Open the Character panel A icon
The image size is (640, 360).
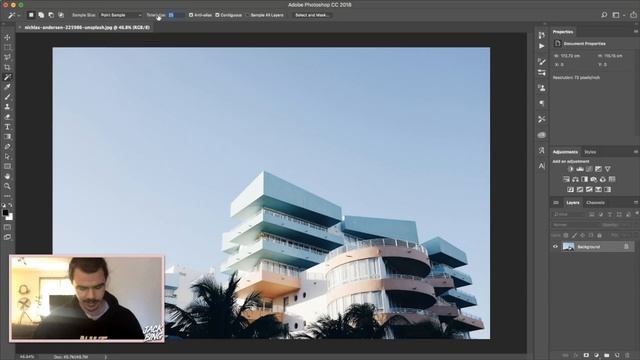coord(542,166)
